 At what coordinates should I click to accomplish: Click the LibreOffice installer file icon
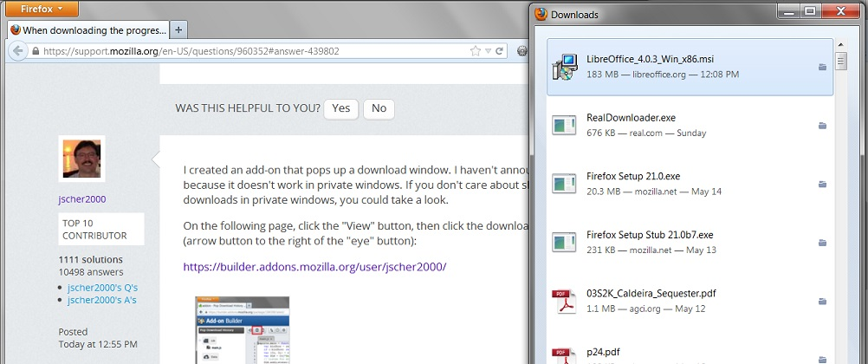point(565,67)
